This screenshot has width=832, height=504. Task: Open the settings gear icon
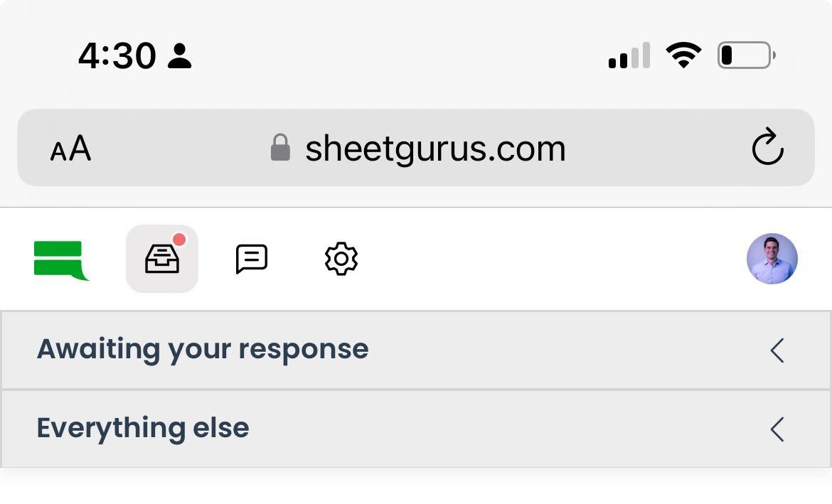[341, 259]
